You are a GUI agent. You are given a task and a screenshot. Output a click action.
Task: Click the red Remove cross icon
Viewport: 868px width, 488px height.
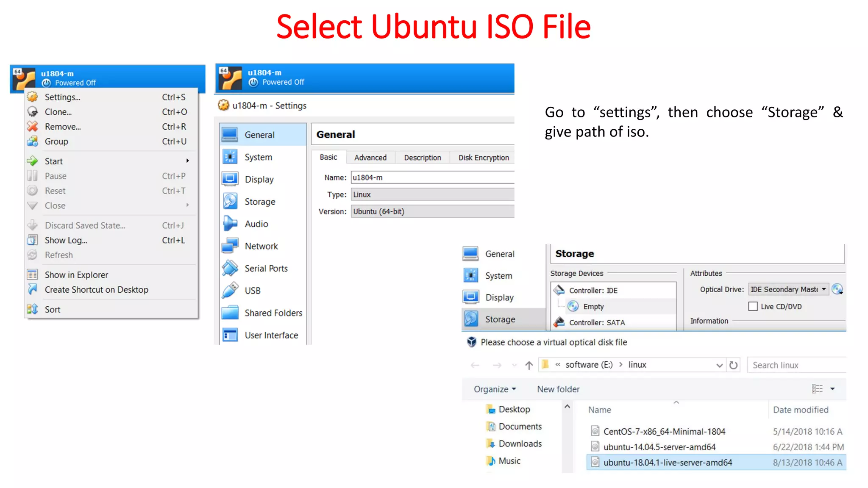[33, 126]
